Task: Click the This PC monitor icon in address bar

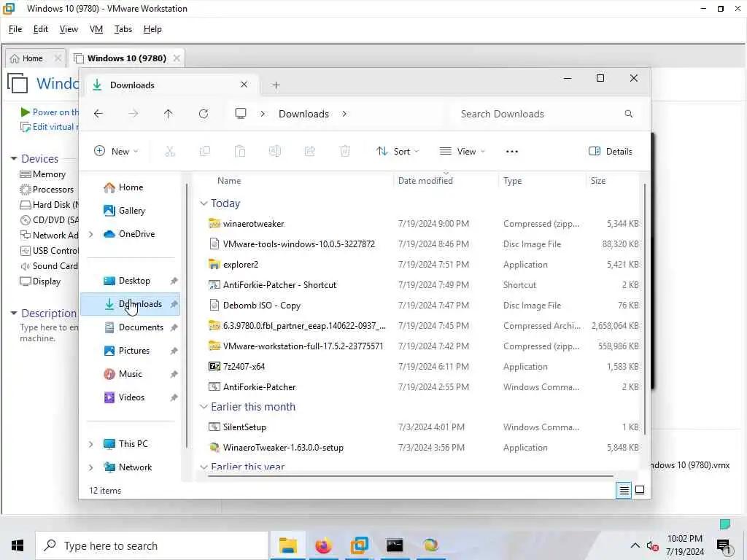Action: [241, 113]
